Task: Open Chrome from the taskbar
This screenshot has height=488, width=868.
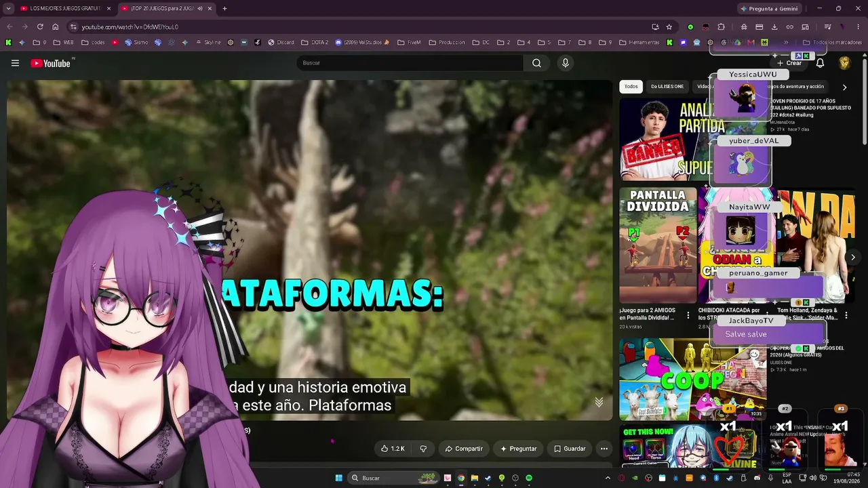Action: [x=461, y=478]
